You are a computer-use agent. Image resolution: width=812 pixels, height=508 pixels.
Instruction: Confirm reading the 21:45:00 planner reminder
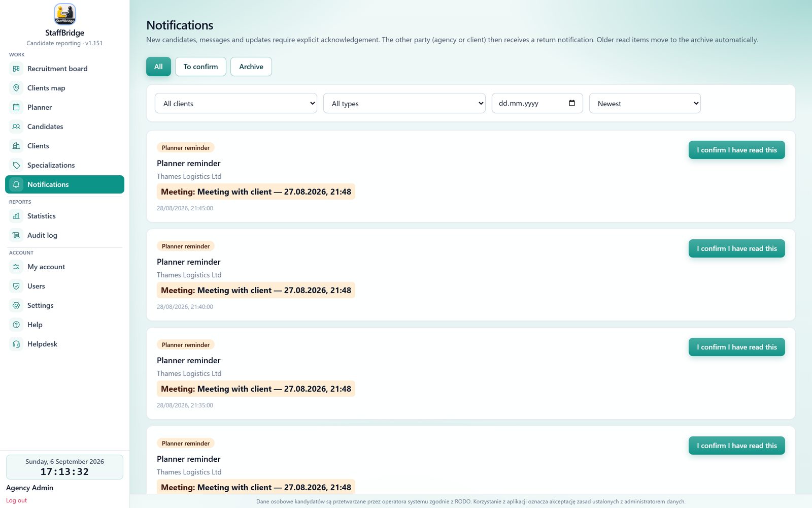coord(737,150)
